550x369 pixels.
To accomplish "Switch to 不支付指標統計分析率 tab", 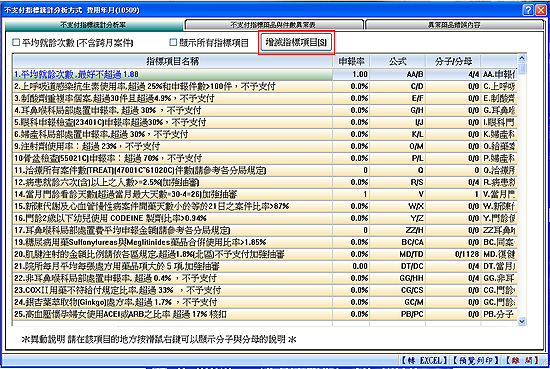I will [x=93, y=25].
